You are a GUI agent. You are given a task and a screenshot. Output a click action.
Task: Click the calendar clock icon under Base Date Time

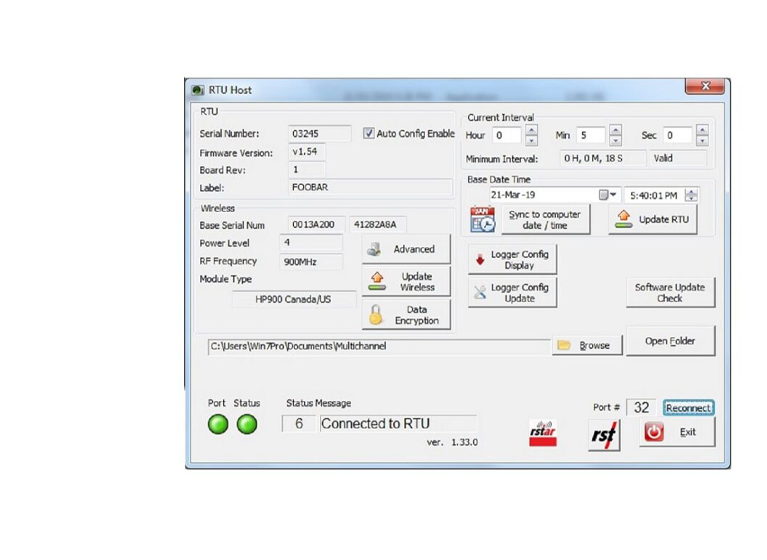click(x=482, y=220)
